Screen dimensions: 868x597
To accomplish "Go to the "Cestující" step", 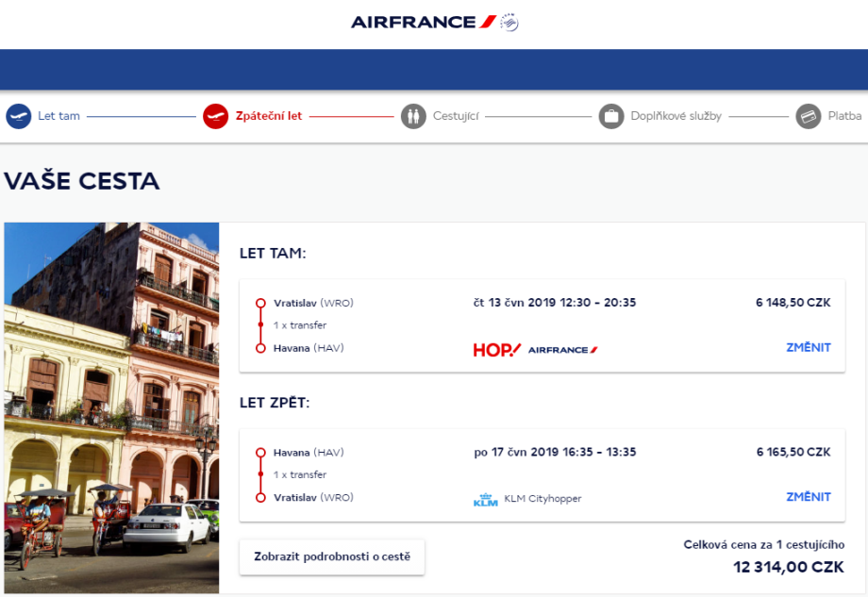I will pyautogui.click(x=456, y=116).
